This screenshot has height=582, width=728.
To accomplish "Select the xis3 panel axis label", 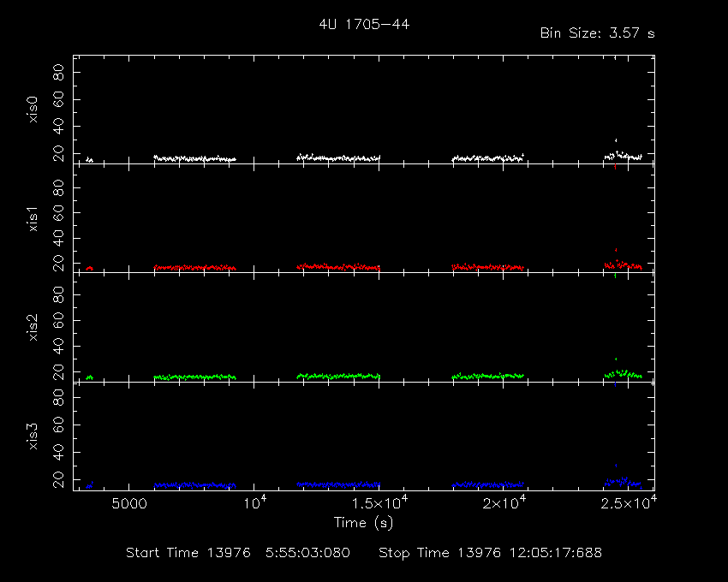I will point(33,436).
